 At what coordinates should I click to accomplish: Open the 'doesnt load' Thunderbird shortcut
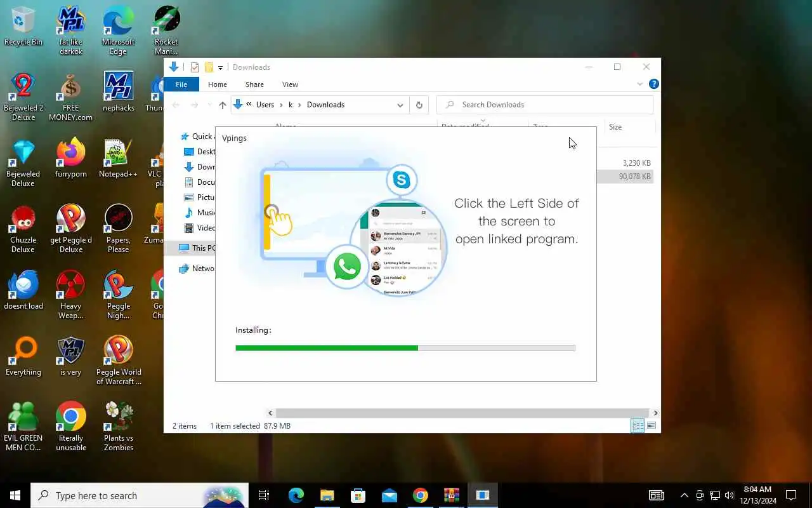click(23, 290)
